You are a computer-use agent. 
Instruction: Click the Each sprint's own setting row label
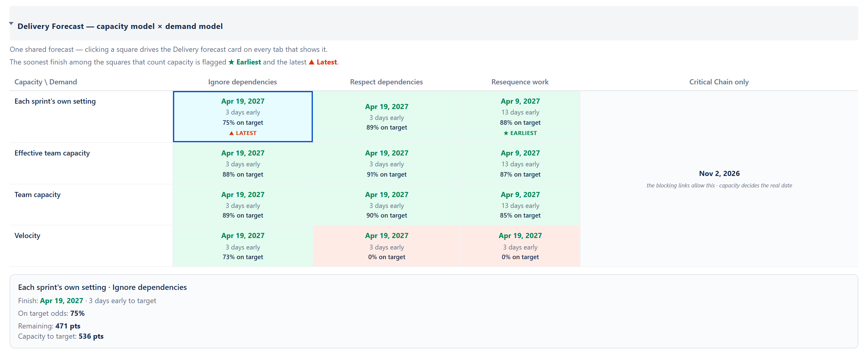(55, 101)
